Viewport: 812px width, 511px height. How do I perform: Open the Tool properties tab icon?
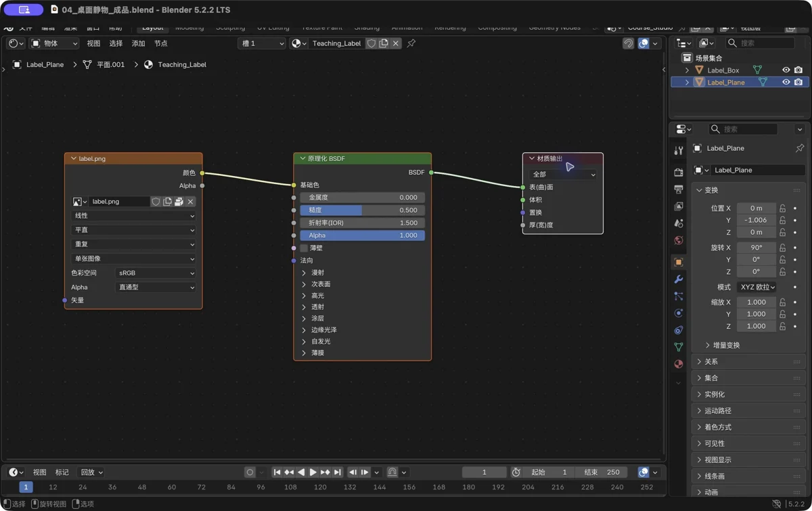click(679, 150)
